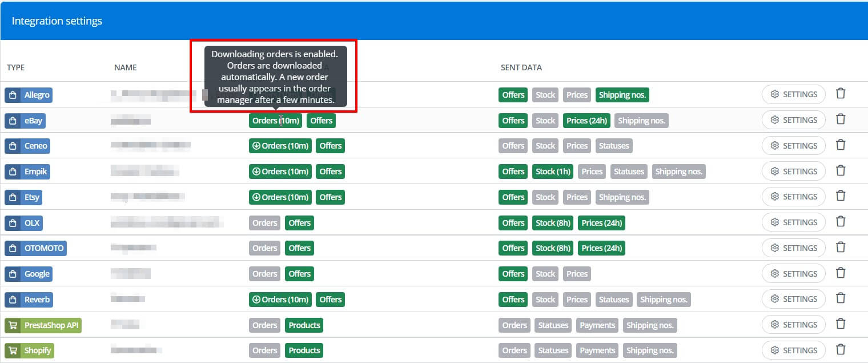This screenshot has width=868, height=363.
Task: Click the SETTINGS button in the Ceneo row
Action: tap(794, 146)
